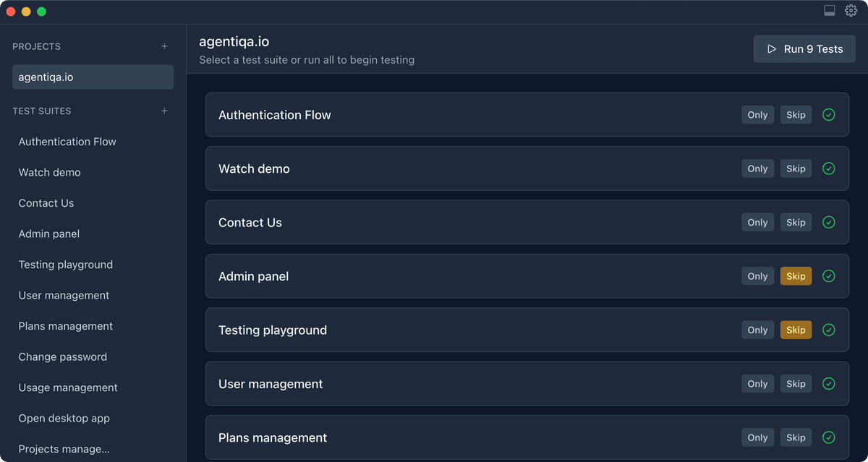Viewport: 868px width, 462px height.
Task: Open the settings gear icon
Action: click(x=851, y=10)
